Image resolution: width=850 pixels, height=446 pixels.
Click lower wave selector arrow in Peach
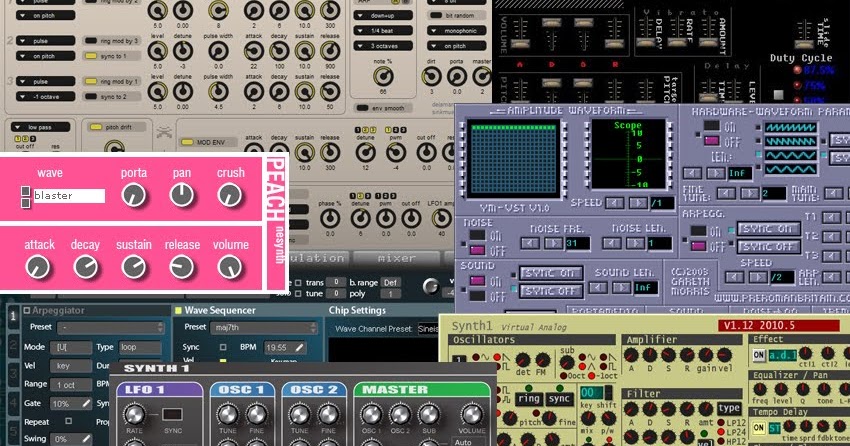[25, 203]
